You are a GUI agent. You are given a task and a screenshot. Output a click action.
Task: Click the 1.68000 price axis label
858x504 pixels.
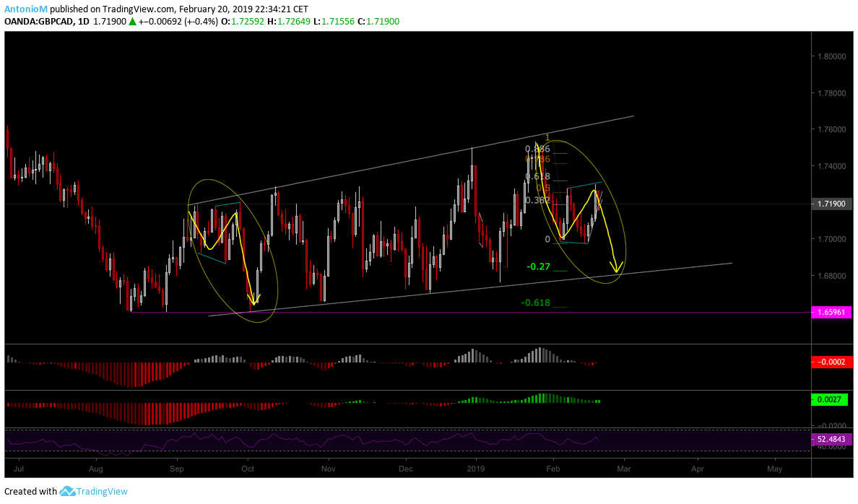pos(831,276)
